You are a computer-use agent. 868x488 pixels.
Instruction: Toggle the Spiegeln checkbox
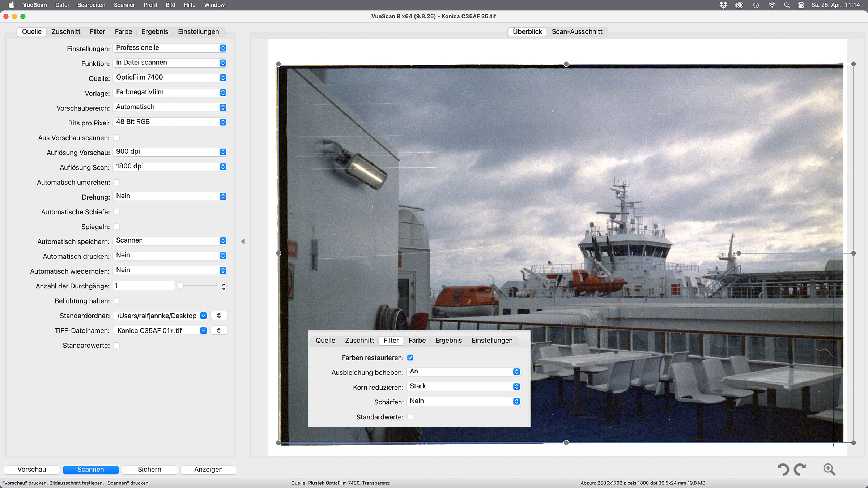[x=116, y=227]
